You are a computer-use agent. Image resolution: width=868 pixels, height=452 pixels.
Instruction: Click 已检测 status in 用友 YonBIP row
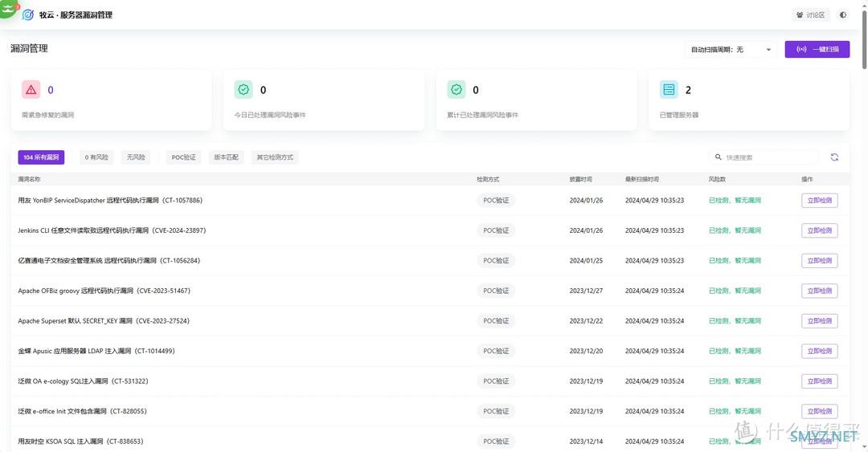735,200
